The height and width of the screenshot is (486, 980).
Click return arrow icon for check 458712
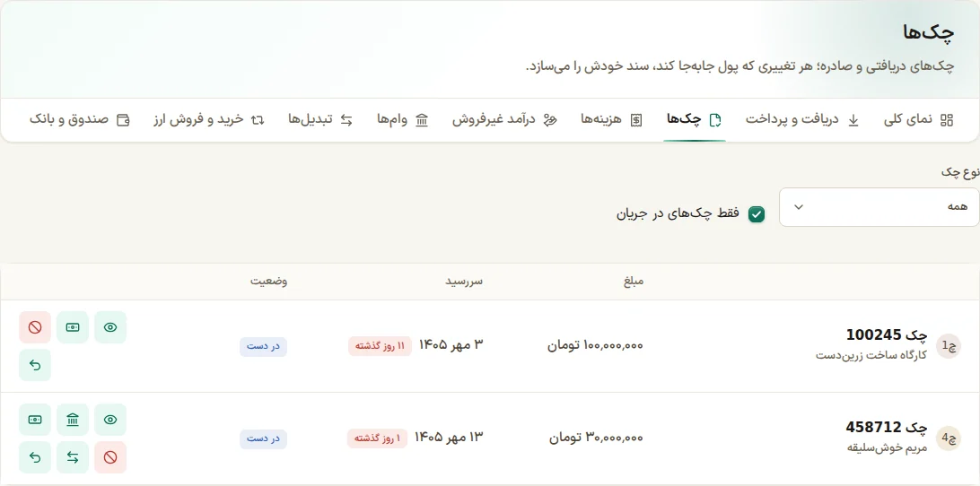tap(35, 458)
